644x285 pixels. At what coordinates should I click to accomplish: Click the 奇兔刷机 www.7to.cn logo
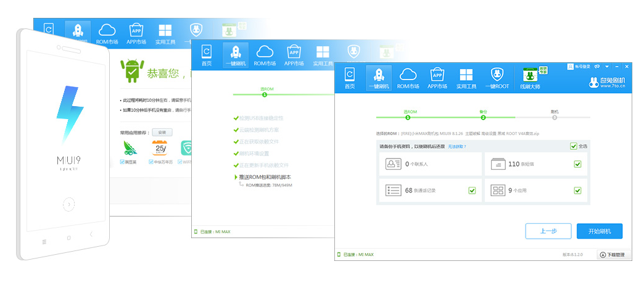pyautogui.click(x=606, y=82)
